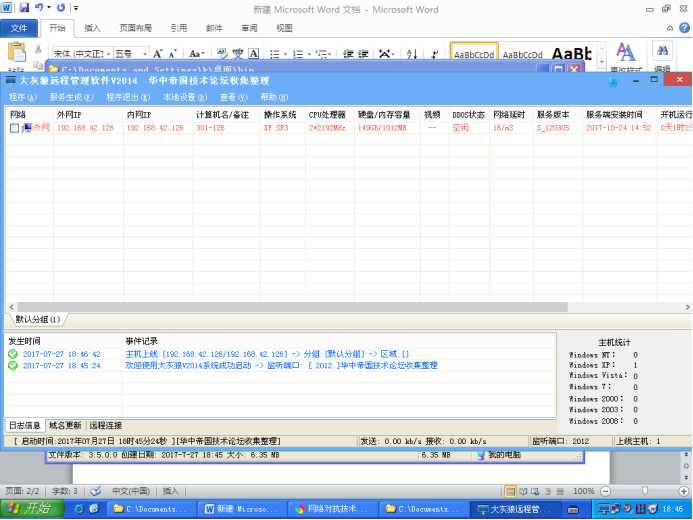
Task: Switch to the 域名更新 tab
Action: 65,425
